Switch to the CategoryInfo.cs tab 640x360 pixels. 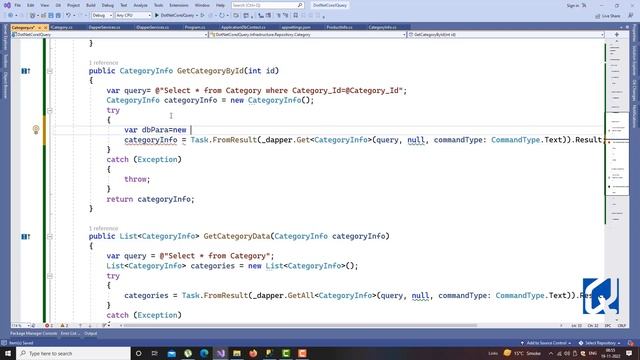(x=382, y=27)
